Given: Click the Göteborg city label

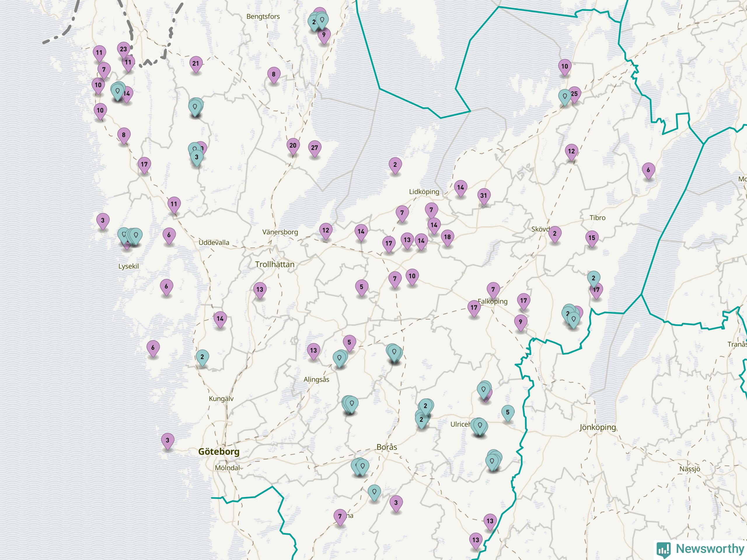Looking at the screenshot, I should [x=219, y=452].
